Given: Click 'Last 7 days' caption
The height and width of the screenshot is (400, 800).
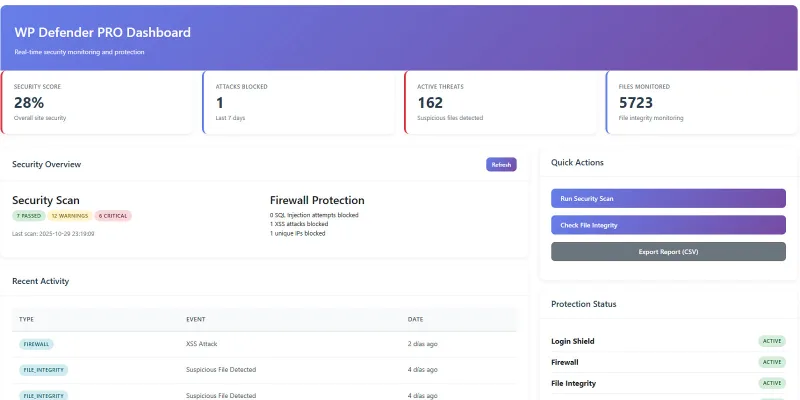Looking at the screenshot, I should coord(230,118).
